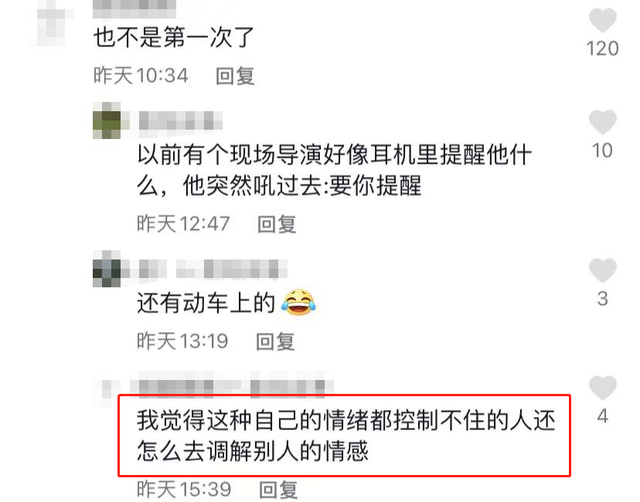Like the comment with 4 likes

[x=602, y=387]
